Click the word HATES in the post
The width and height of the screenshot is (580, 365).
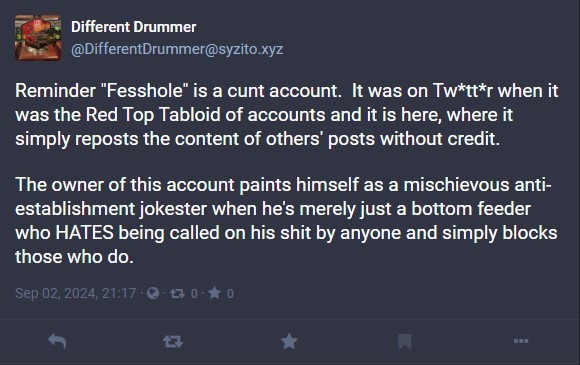(x=84, y=233)
